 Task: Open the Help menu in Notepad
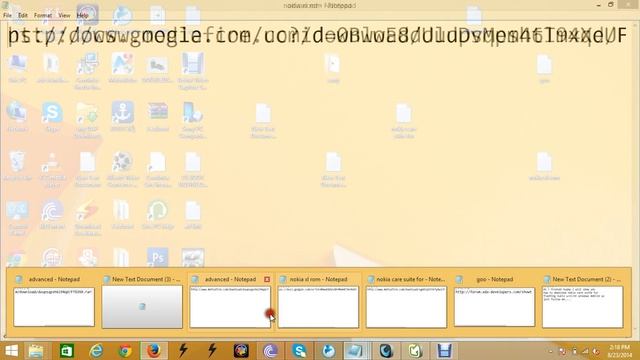[x=82, y=16]
